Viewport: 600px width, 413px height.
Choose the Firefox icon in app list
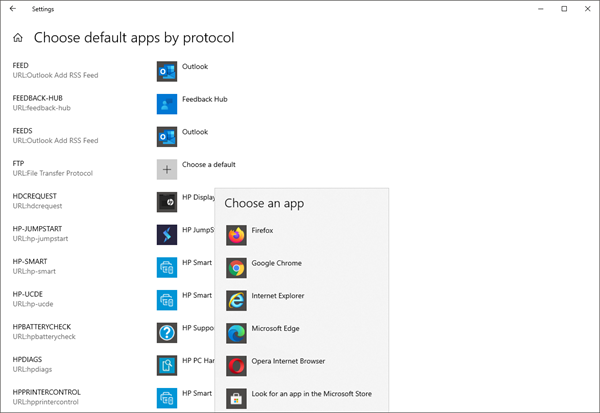(x=236, y=235)
